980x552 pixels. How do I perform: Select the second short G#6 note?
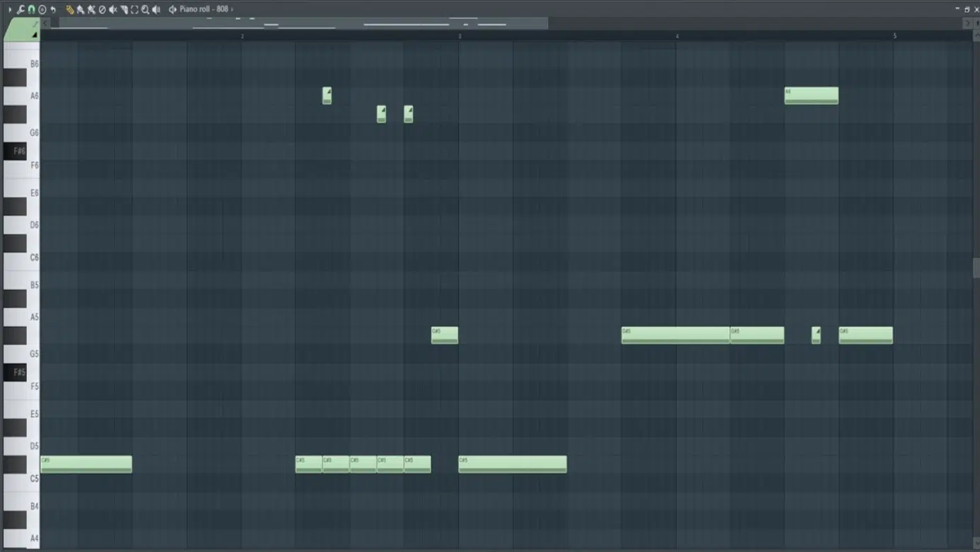click(x=408, y=114)
